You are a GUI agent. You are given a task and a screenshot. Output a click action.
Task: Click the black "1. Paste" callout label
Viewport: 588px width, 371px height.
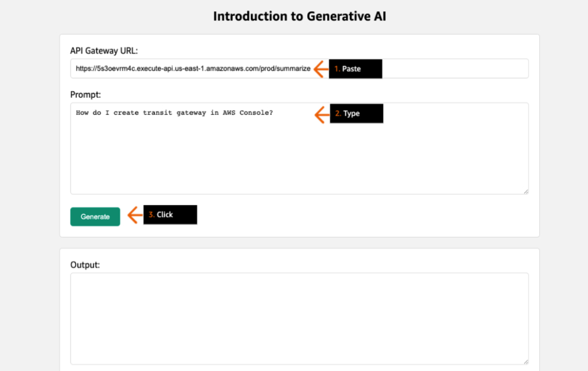pyautogui.click(x=355, y=69)
